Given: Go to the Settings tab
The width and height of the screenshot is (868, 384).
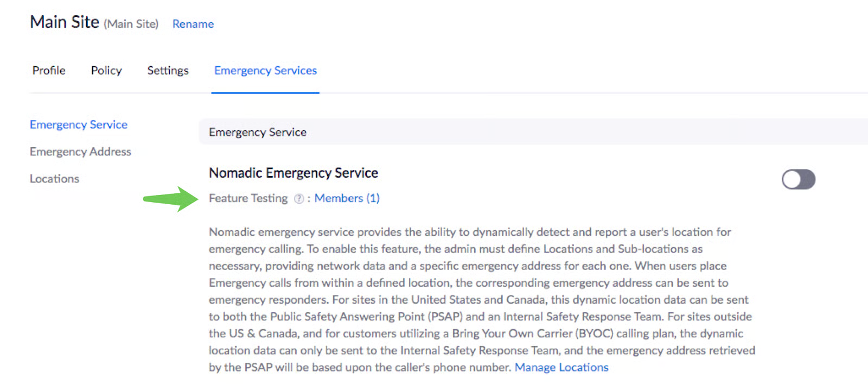Looking at the screenshot, I should (x=168, y=71).
